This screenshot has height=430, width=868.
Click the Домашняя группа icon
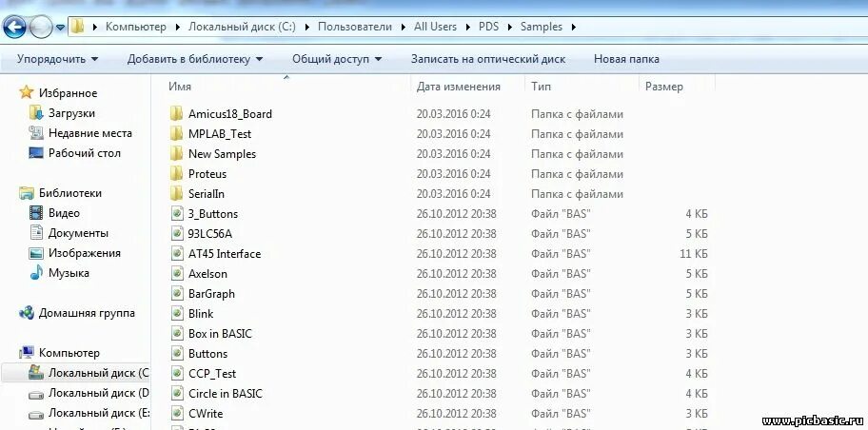tap(26, 313)
